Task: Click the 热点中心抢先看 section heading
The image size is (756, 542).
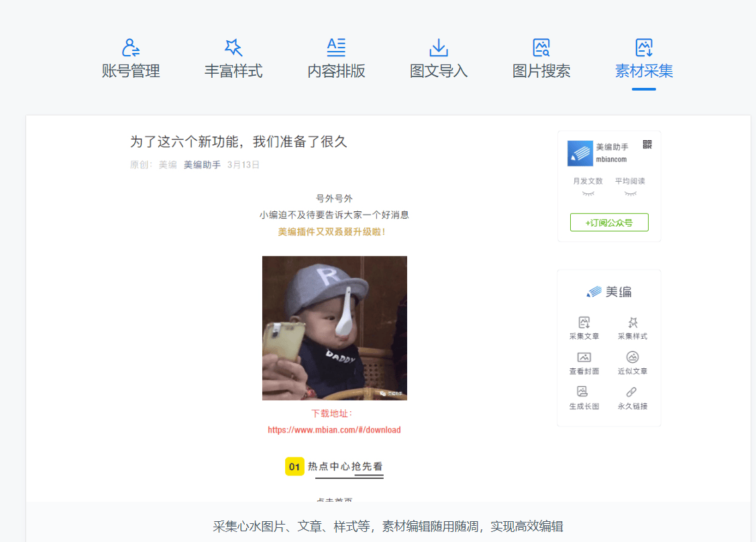Action: [345, 467]
